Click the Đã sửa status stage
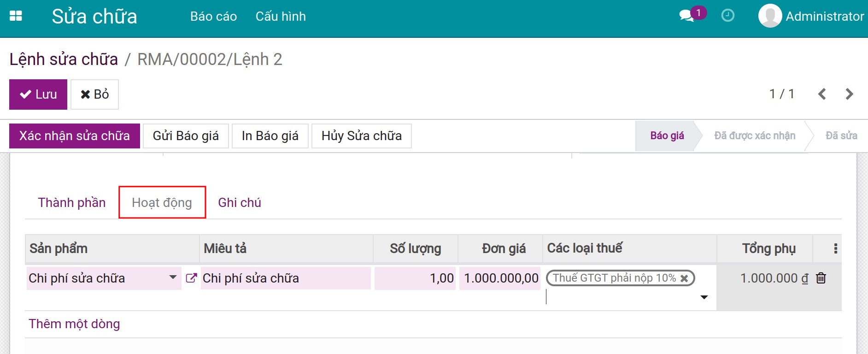The image size is (868, 354). [x=841, y=136]
